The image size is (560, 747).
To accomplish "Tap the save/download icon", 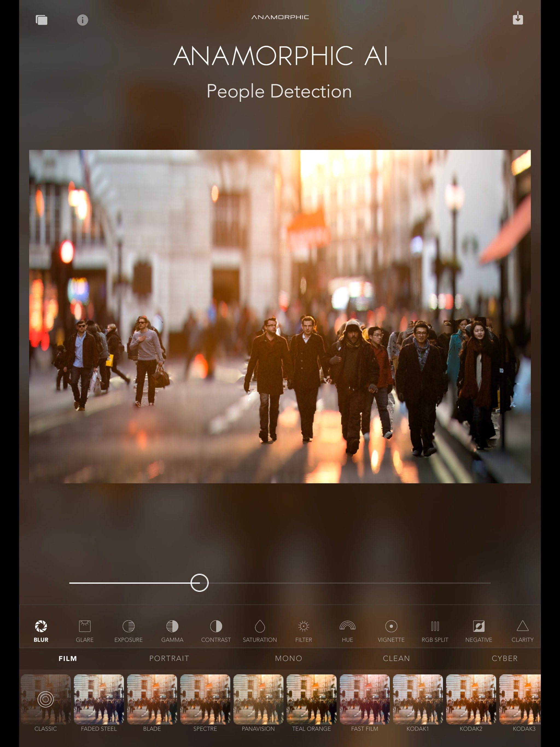I will (x=517, y=19).
